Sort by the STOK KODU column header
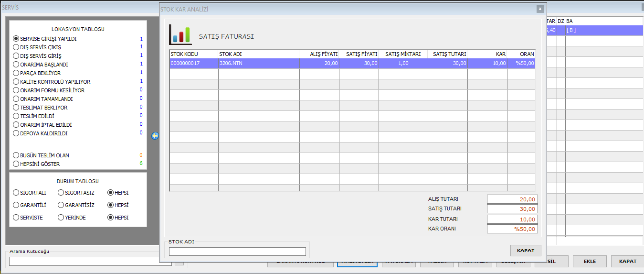Image resolution: width=644 pixels, height=274 pixels. pyautogui.click(x=193, y=54)
